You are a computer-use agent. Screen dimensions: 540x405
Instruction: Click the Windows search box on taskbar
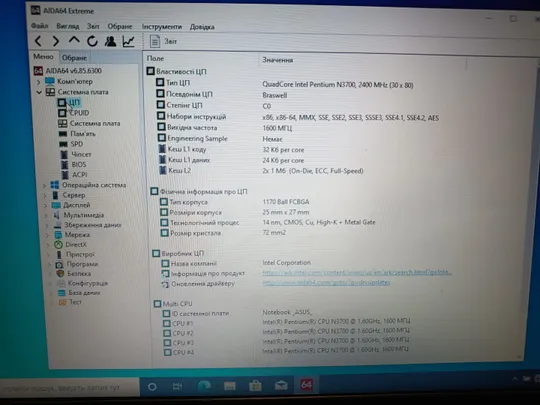(70, 388)
